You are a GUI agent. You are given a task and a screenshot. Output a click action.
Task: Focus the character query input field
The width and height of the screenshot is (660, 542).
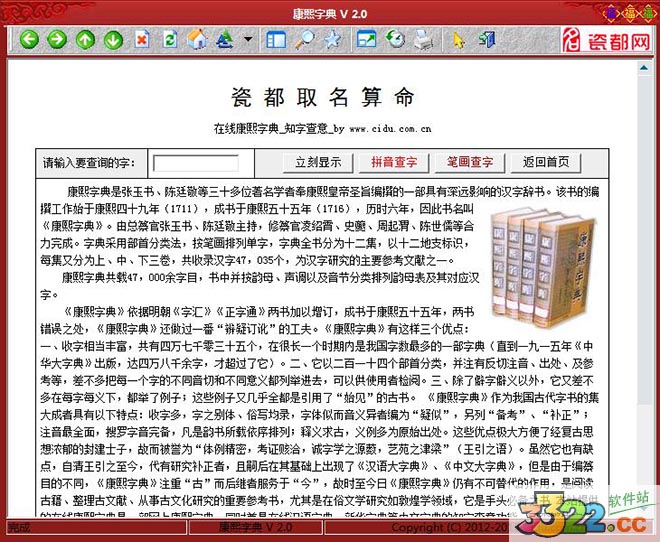(196, 163)
